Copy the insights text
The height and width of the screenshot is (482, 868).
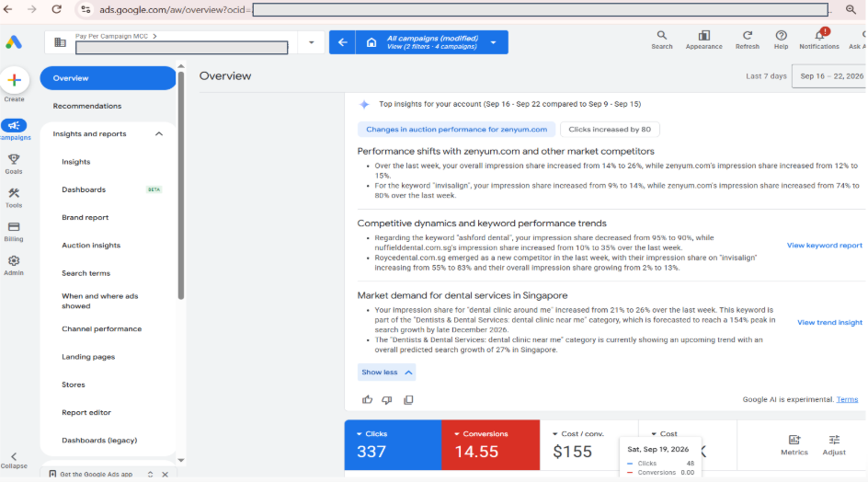[408, 400]
